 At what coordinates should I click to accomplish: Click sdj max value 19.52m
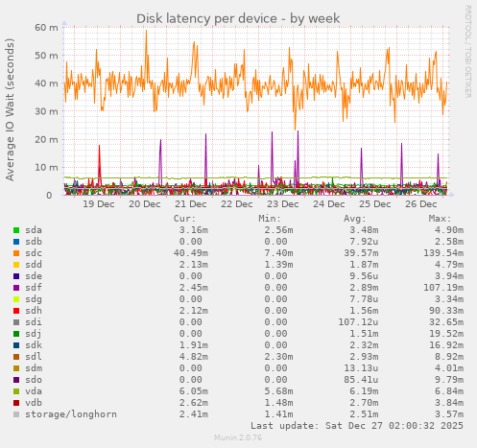pos(446,334)
